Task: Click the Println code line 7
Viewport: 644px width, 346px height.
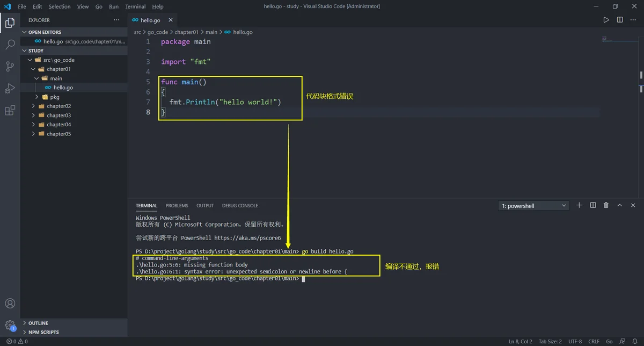Action: (225, 102)
